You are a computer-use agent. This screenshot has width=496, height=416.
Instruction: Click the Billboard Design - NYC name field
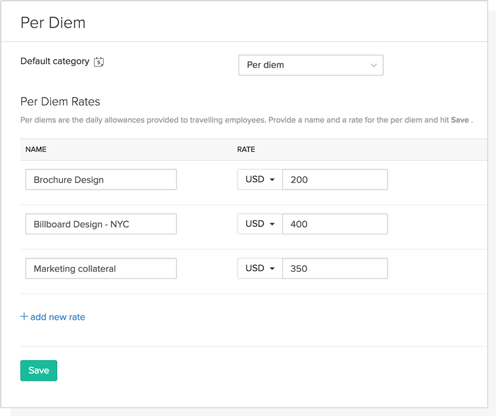101,224
